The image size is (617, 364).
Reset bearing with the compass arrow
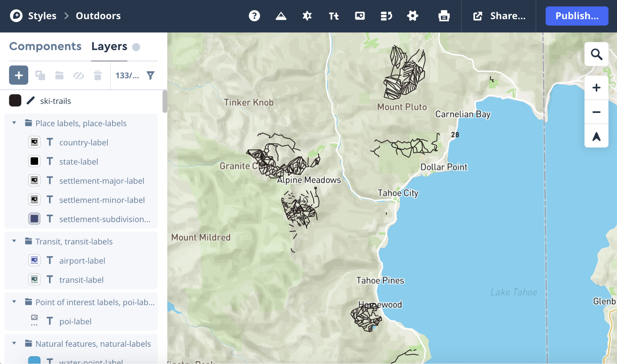[596, 136]
